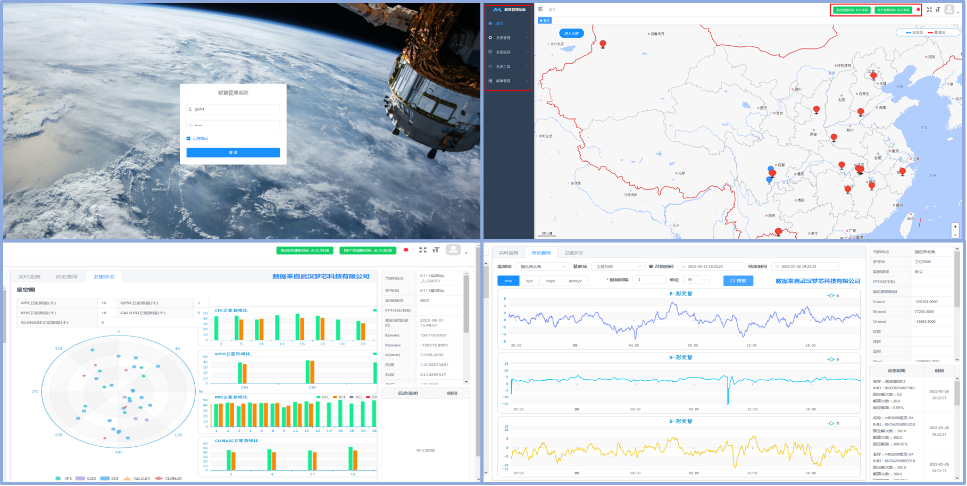Viewport: 967px width, 486px height.
Task: Open font size icon in satellite status panel header
Action: pos(435,250)
